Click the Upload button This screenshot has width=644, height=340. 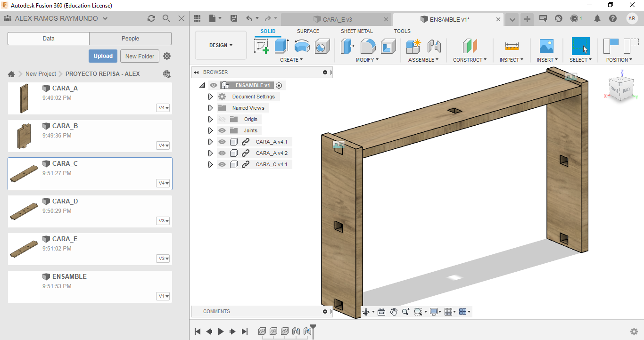click(103, 56)
